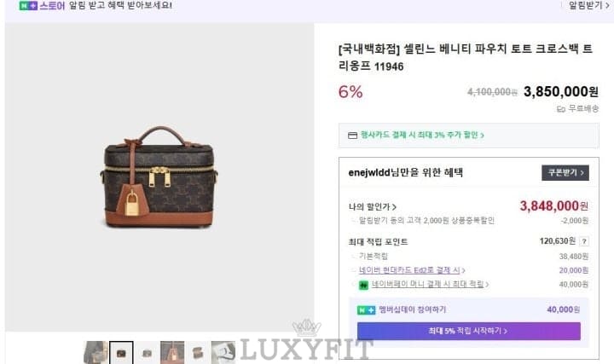The width and height of the screenshot is (614, 364).
Task: Select the currently highlighted front-view bag thumbnail
Action: click(121, 352)
